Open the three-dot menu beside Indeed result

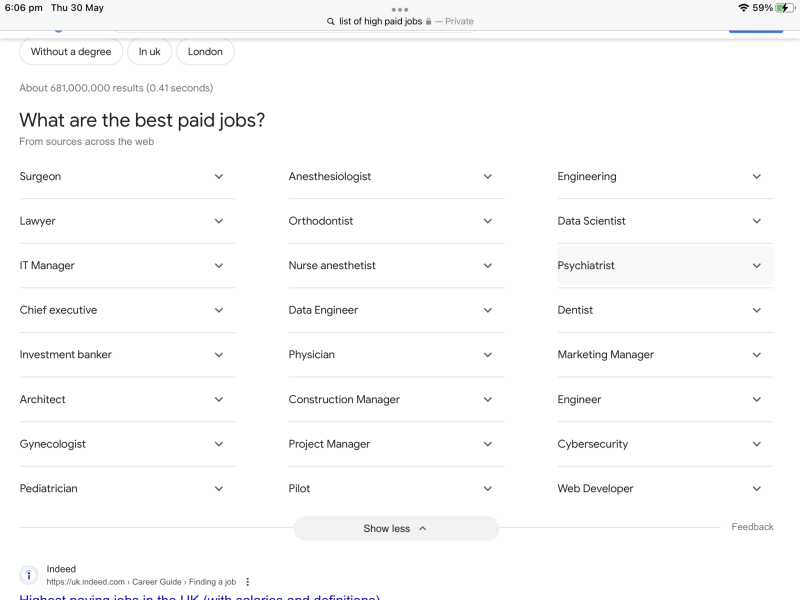coord(248,582)
